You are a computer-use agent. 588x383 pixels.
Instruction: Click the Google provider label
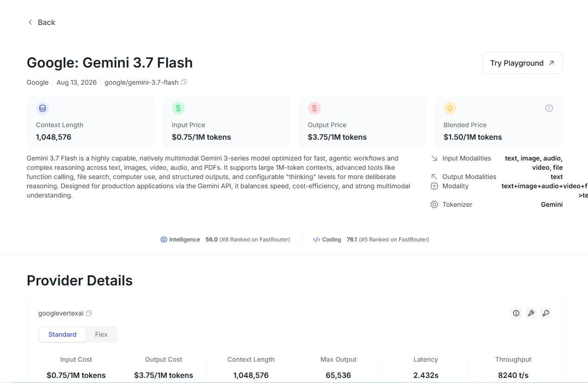pos(38,82)
